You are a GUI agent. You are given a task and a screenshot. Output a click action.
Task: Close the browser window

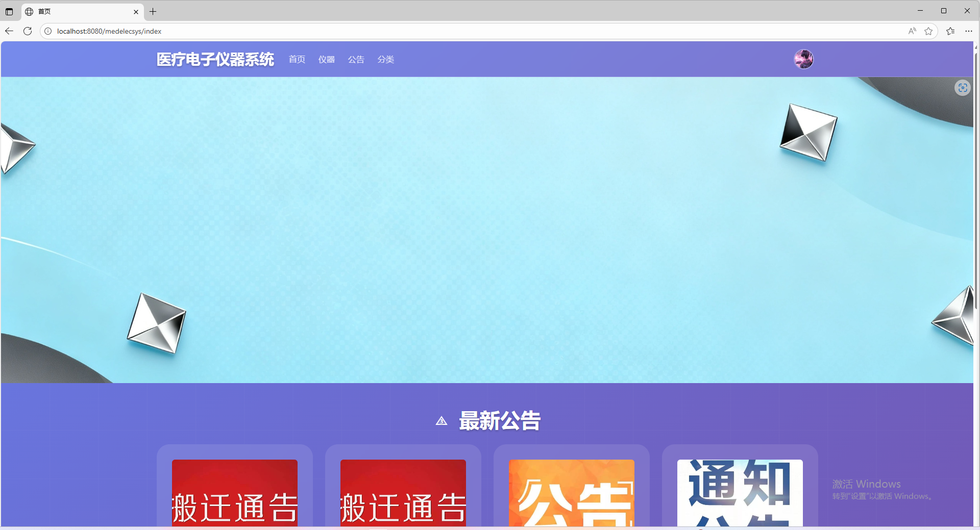click(x=967, y=11)
